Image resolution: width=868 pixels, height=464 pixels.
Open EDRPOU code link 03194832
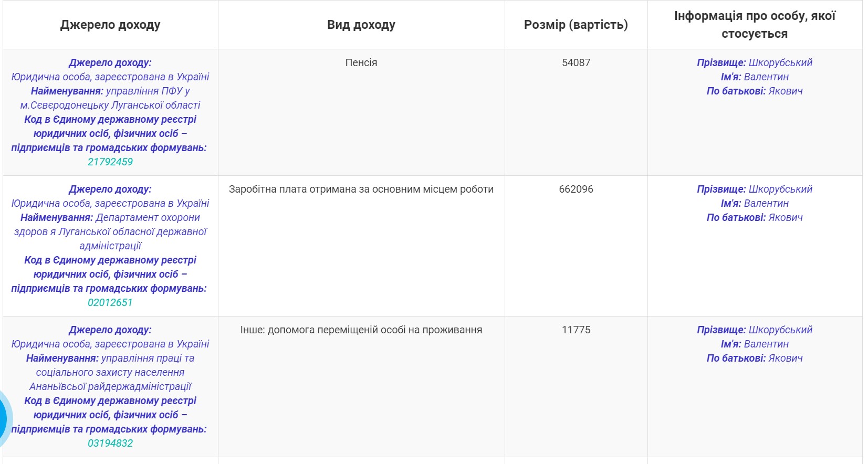click(110, 443)
